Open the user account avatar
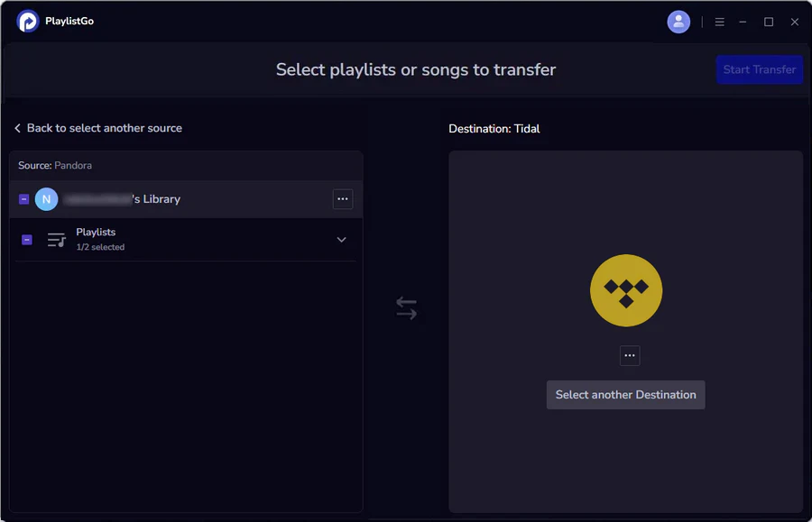The height and width of the screenshot is (522, 812). pyautogui.click(x=678, y=22)
